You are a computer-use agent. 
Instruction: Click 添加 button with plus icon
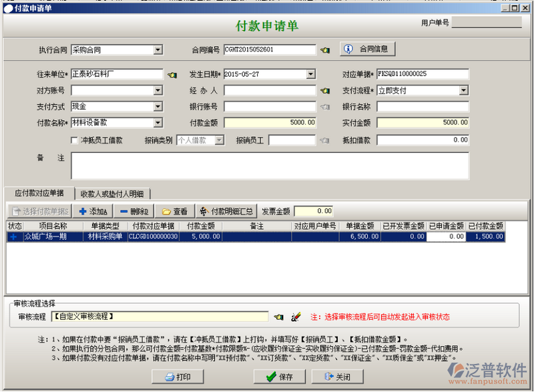(93, 211)
